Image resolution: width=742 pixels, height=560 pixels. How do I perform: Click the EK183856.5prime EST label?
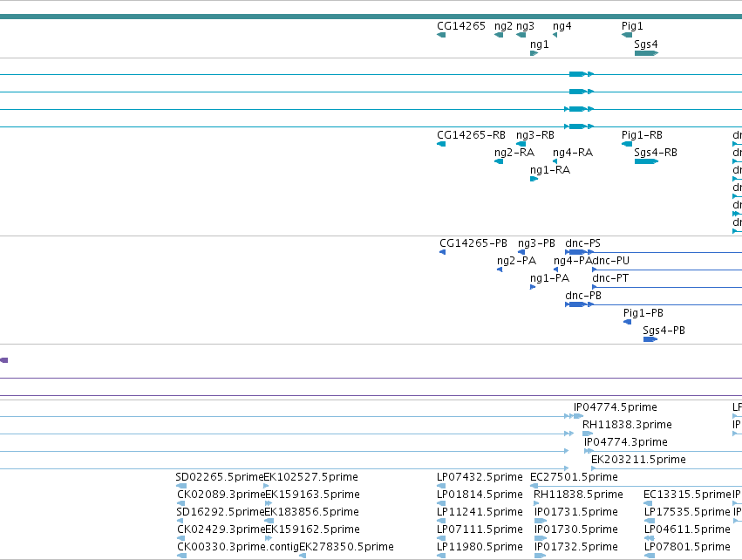[x=311, y=512]
